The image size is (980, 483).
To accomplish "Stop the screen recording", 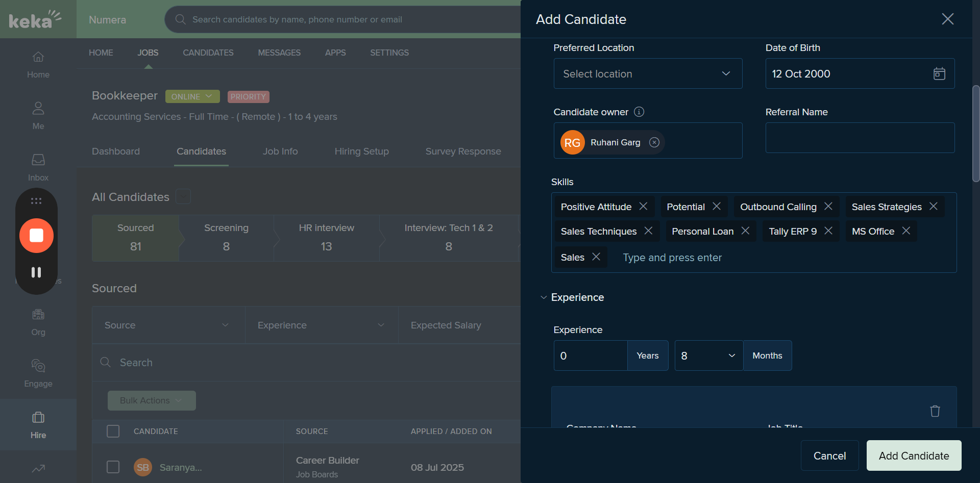I will coord(36,235).
